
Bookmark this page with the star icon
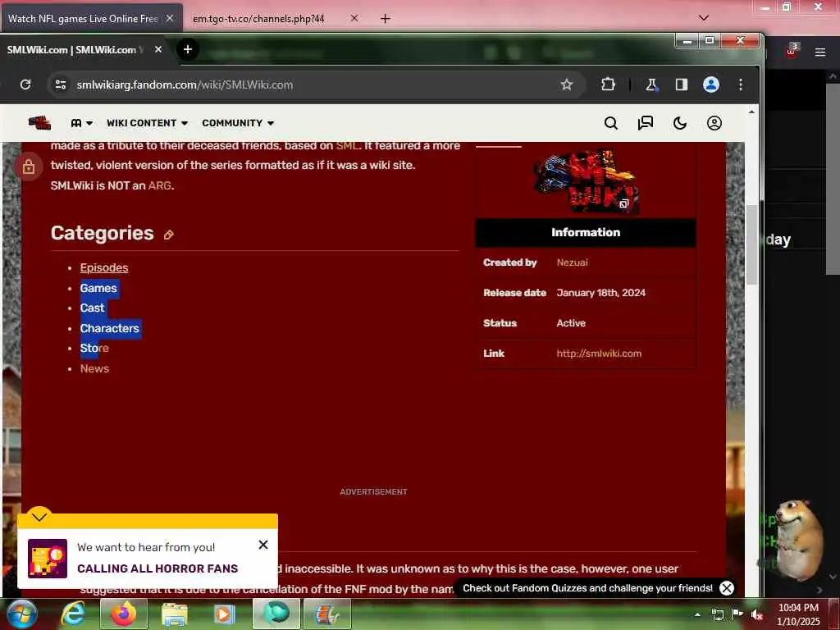(x=566, y=84)
